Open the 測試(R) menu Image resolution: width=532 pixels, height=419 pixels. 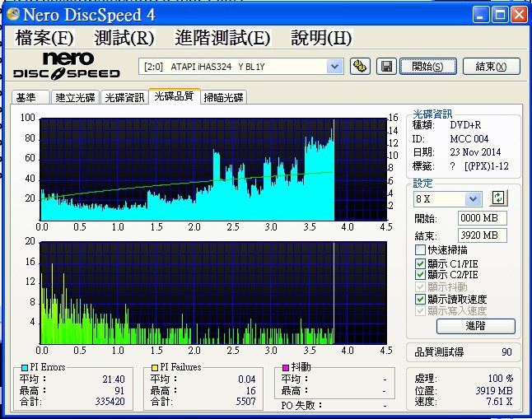tap(124, 37)
